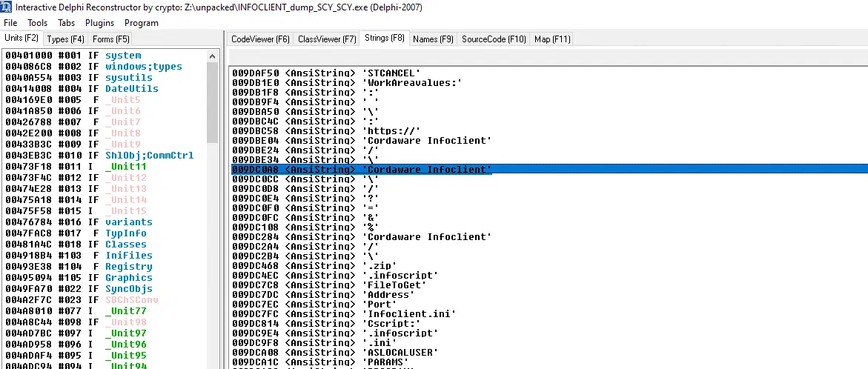The image size is (868, 369).
Task: Open the Names (F9) tab
Action: point(433,39)
